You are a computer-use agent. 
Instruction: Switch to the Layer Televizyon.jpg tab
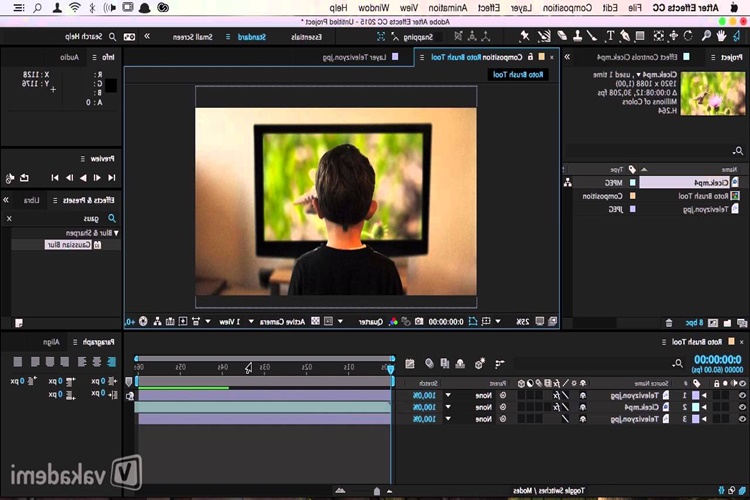[354, 57]
